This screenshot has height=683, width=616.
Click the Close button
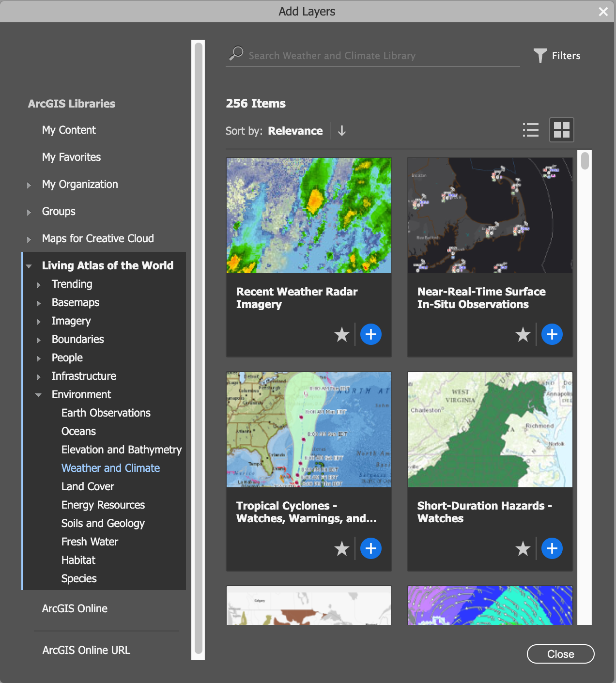pos(560,654)
